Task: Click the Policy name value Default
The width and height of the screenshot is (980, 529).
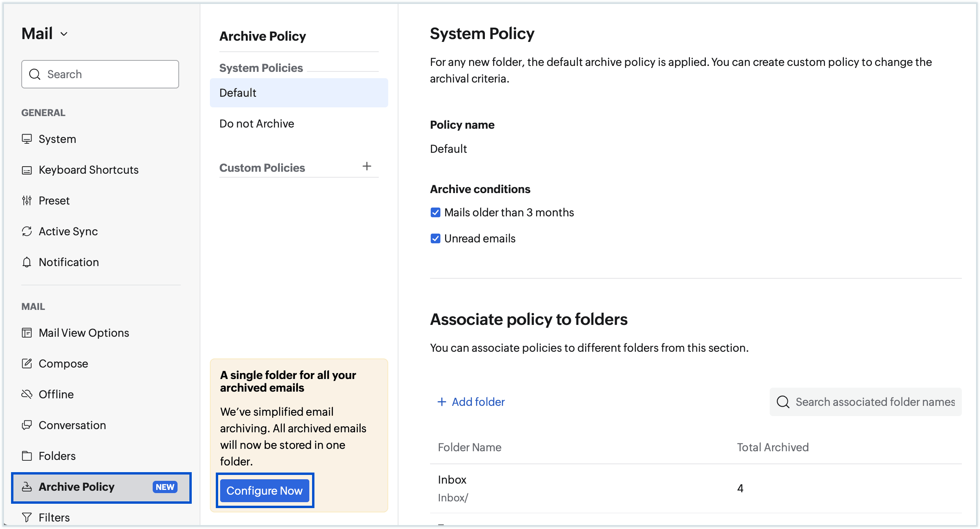Action: click(449, 149)
